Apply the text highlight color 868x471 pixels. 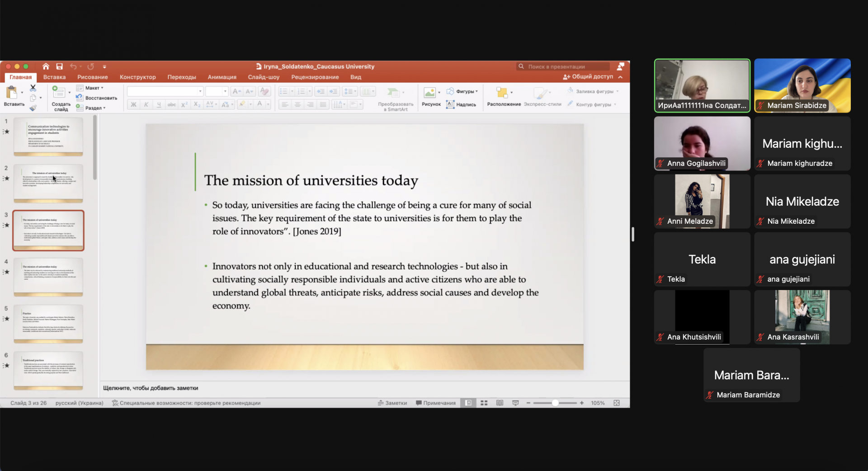[x=242, y=104]
